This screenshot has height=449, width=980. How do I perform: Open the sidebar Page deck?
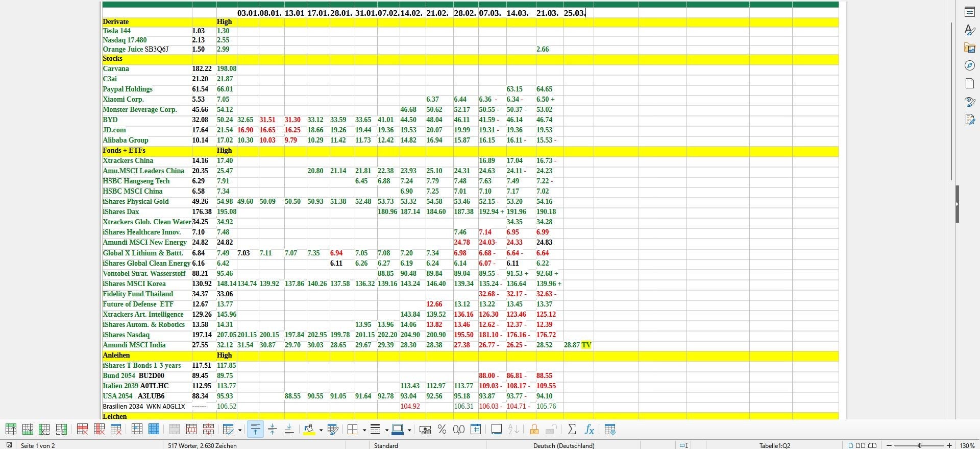[x=970, y=83]
